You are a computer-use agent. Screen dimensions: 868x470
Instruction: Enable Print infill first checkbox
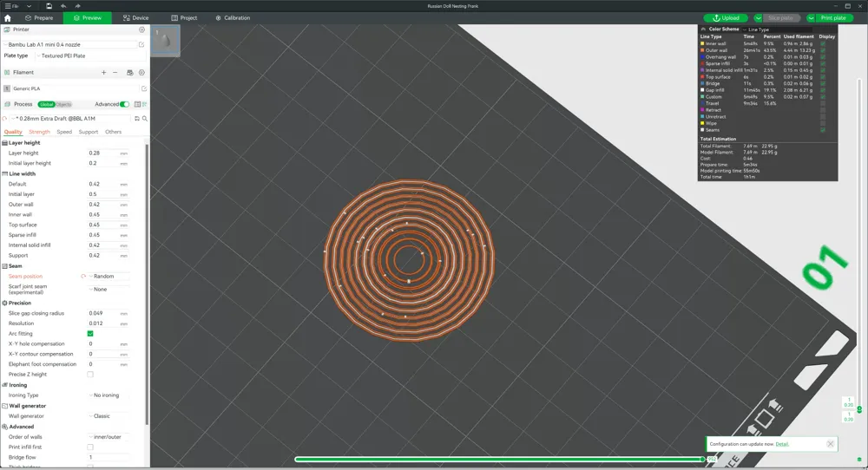pyautogui.click(x=90, y=447)
